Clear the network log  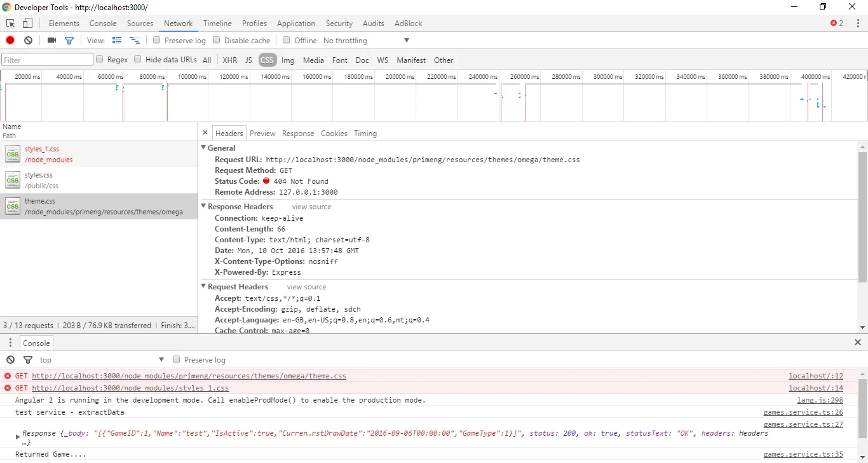28,40
